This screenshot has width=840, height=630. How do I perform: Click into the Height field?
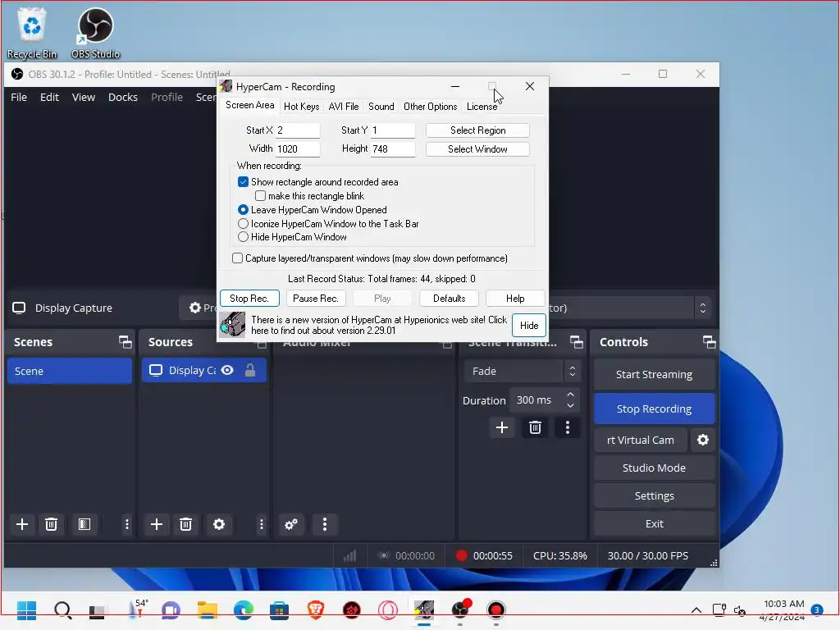tap(393, 149)
